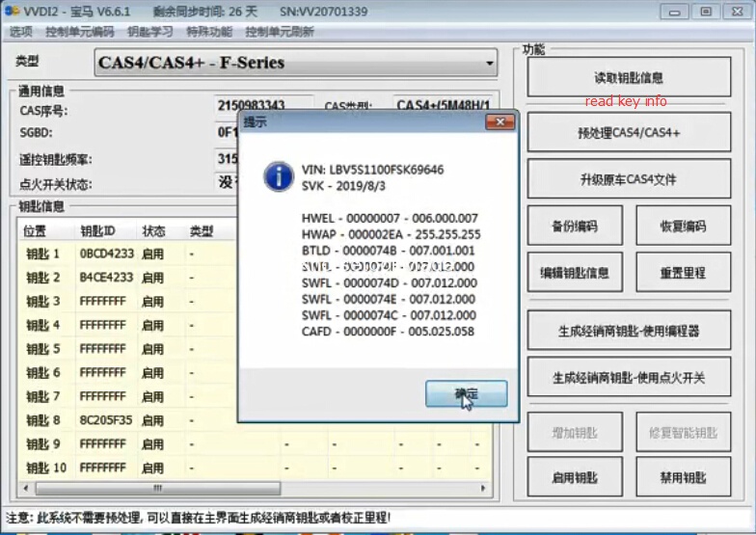Close the 提示 dialog with red X
Viewport: 756px width, 535px height.
click(x=499, y=121)
